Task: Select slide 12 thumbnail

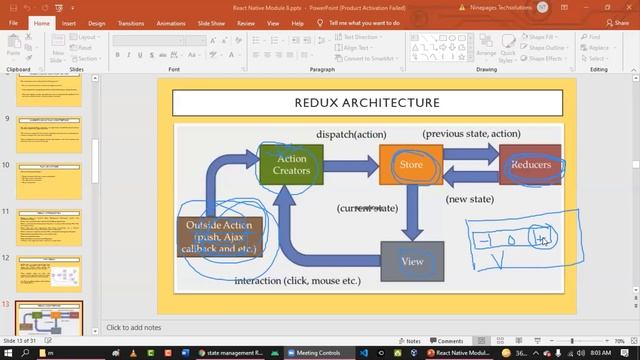Action: tap(49, 273)
